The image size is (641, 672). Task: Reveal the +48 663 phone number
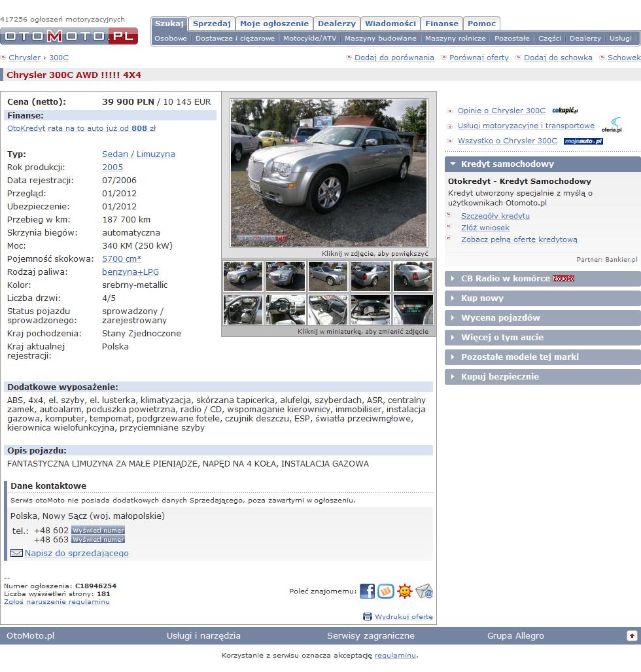[x=98, y=540]
